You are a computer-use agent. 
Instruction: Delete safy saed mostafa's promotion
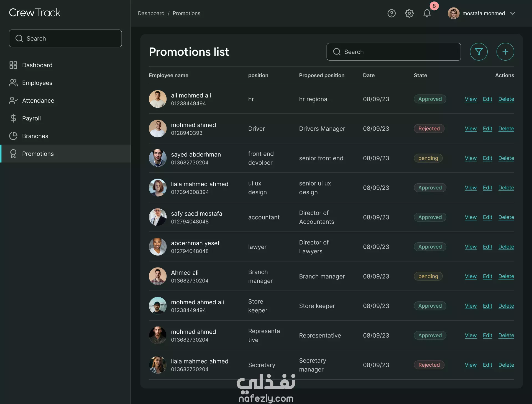[x=506, y=217]
